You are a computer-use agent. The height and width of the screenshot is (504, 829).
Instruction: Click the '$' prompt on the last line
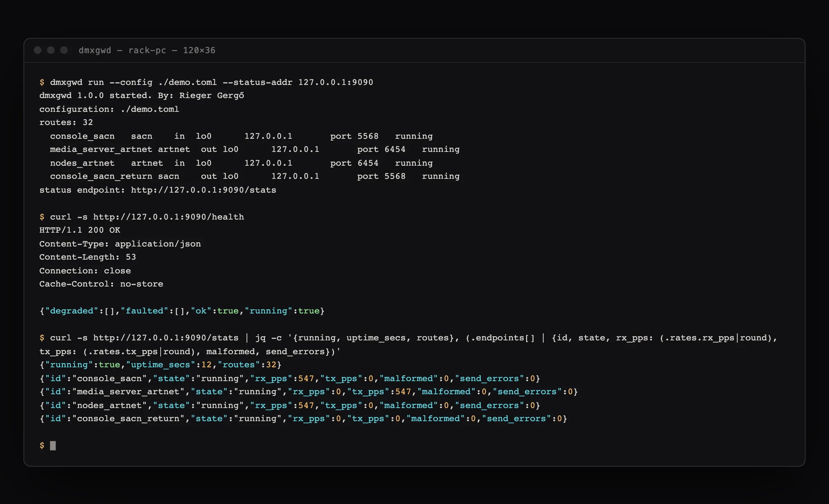tap(42, 446)
